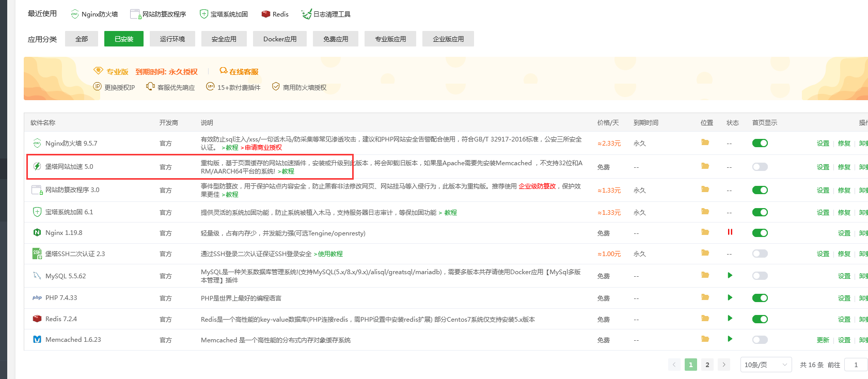Open folder location for 堡塔网站加速 5.0
868x379 pixels.
pos(705,166)
